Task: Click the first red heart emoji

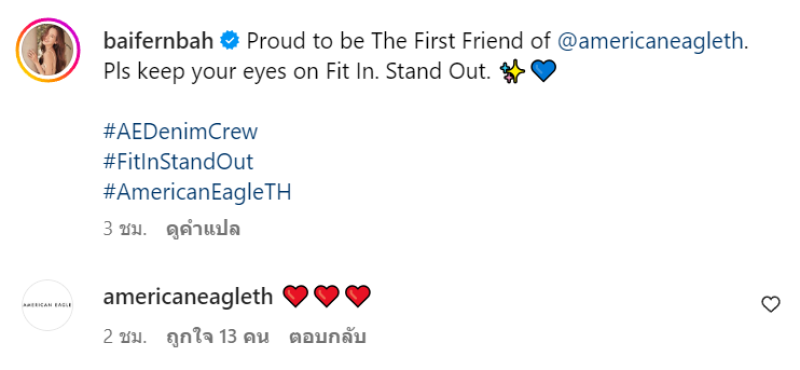Action: pyautogui.click(x=295, y=297)
